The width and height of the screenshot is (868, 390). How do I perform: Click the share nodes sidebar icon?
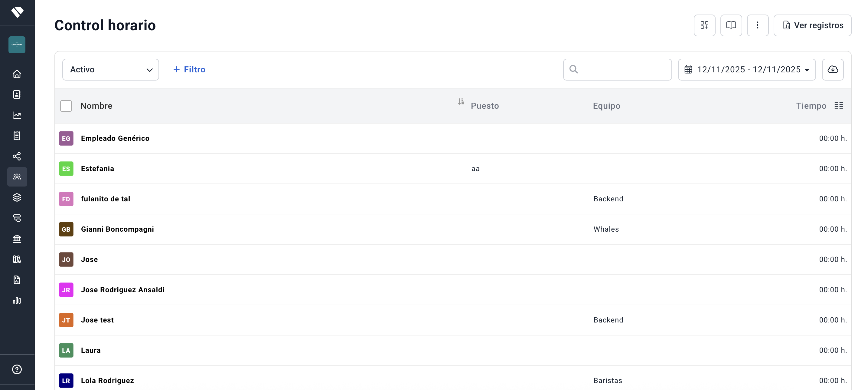[17, 156]
